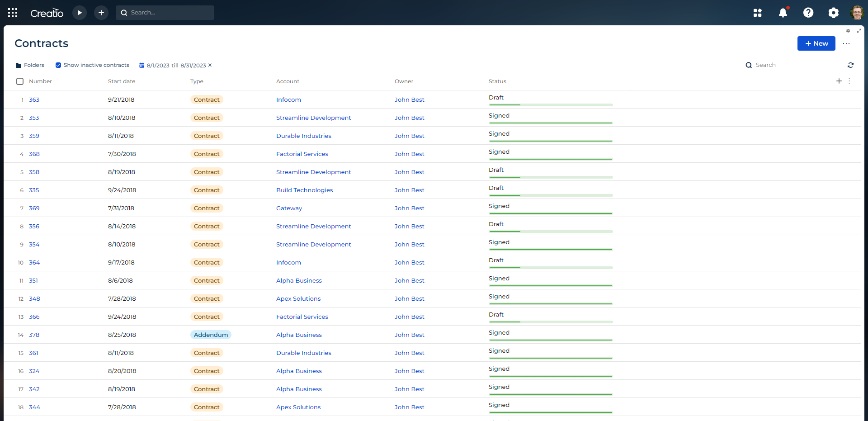Remove the 8/1/2023 date filter
Screen dimensions: 868x421
[210, 65]
